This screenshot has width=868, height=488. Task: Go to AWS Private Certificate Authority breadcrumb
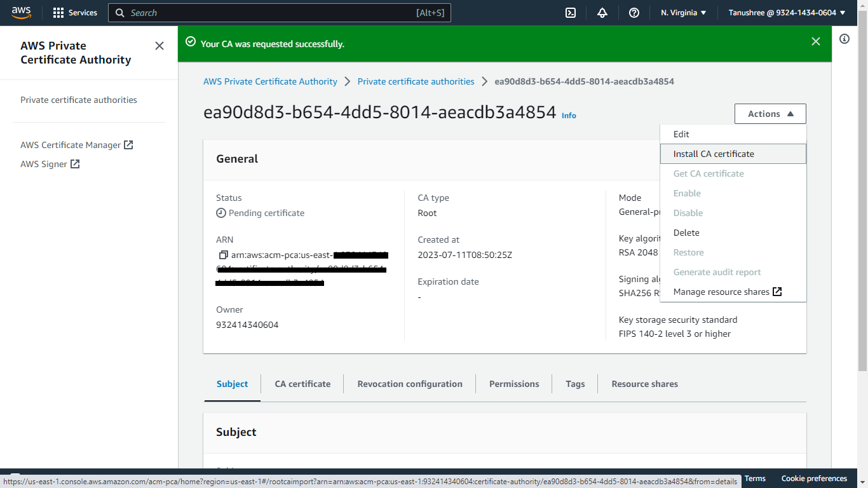click(270, 81)
